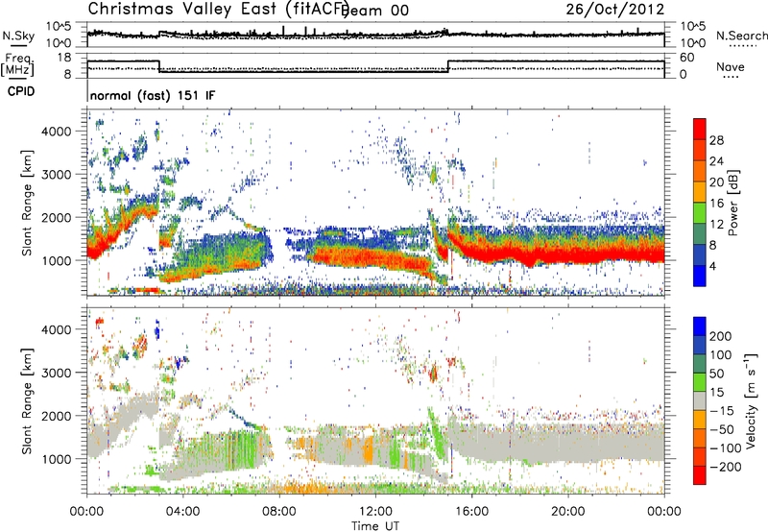Click the 'Nave' legend label
This screenshot has height=532, width=768.
731,67
